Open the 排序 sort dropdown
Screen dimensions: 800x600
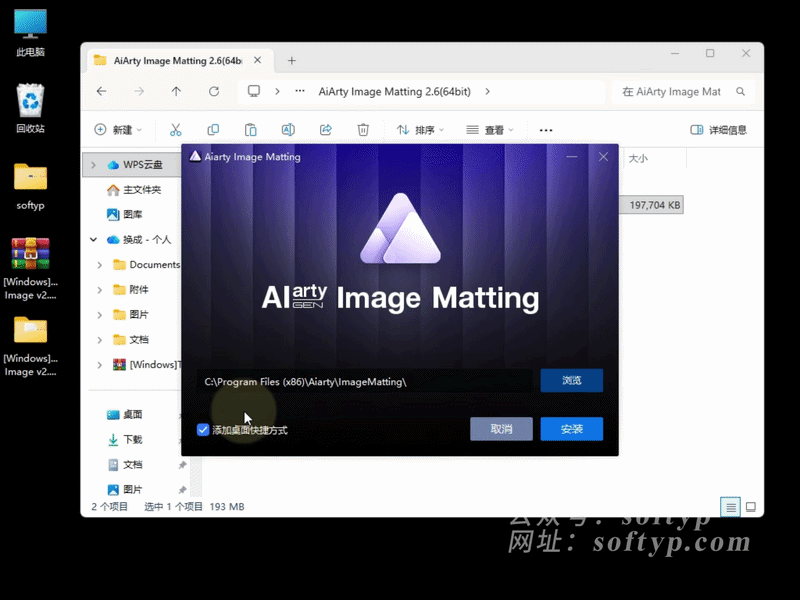click(x=420, y=130)
